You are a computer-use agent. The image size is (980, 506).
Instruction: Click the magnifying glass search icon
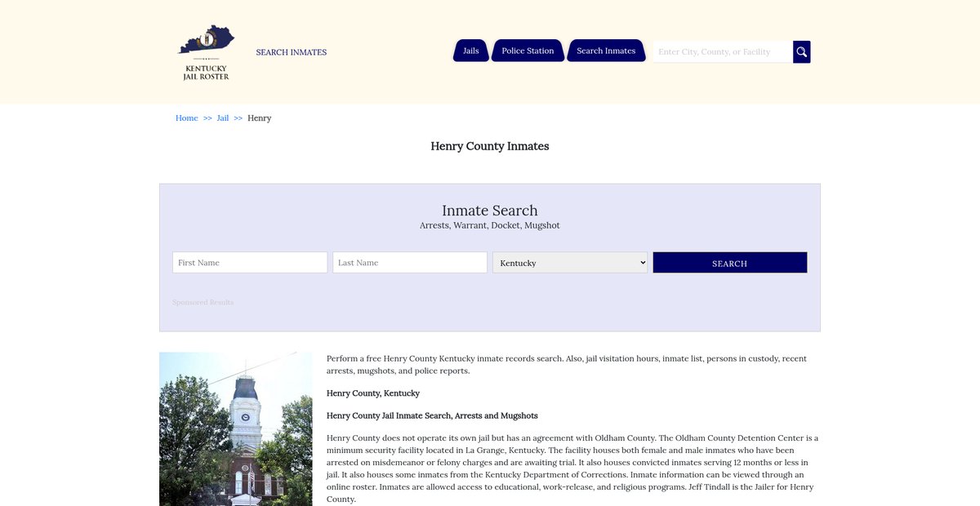[x=802, y=52]
